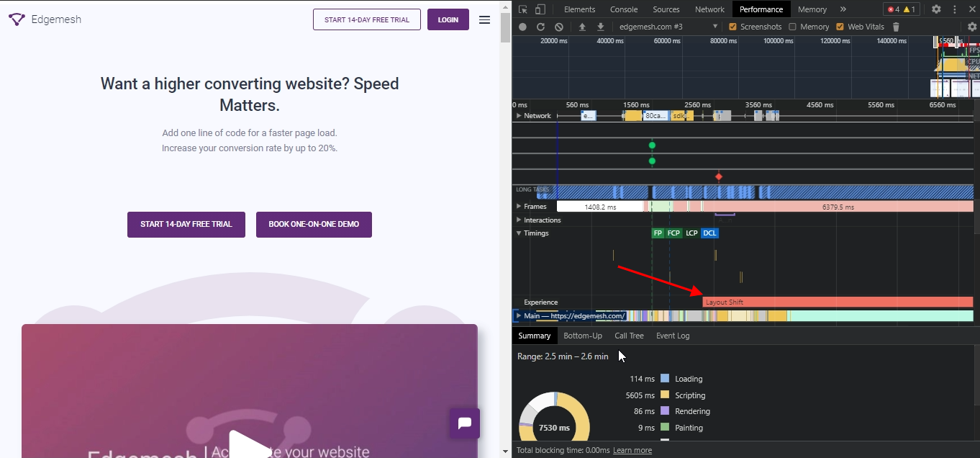Screen dimensions: 980x458
Task: Open the edgemesh.com #3 recording dropdown
Action: [x=668, y=27]
